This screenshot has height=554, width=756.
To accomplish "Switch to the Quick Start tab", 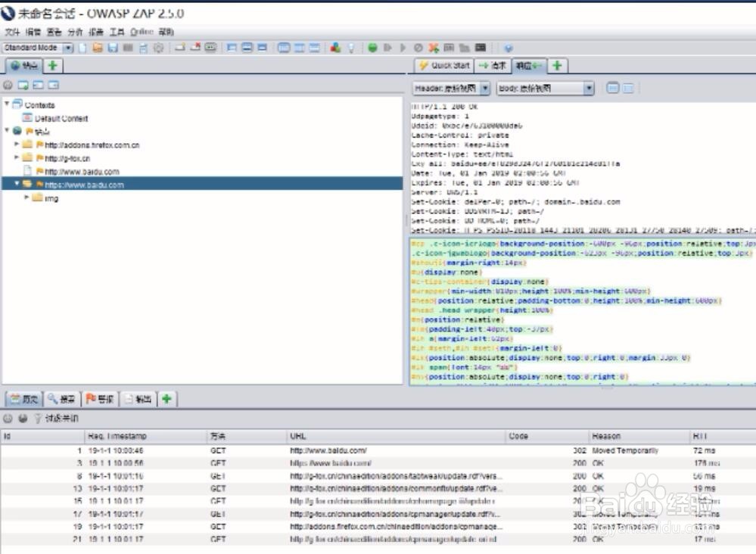I will pos(444,66).
